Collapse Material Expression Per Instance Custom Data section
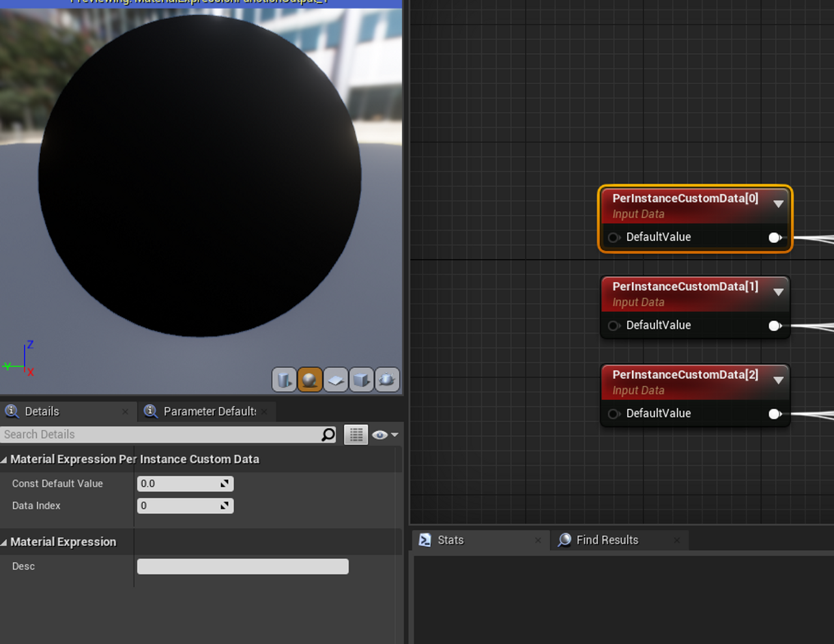The height and width of the screenshot is (644, 834). click(x=5, y=460)
